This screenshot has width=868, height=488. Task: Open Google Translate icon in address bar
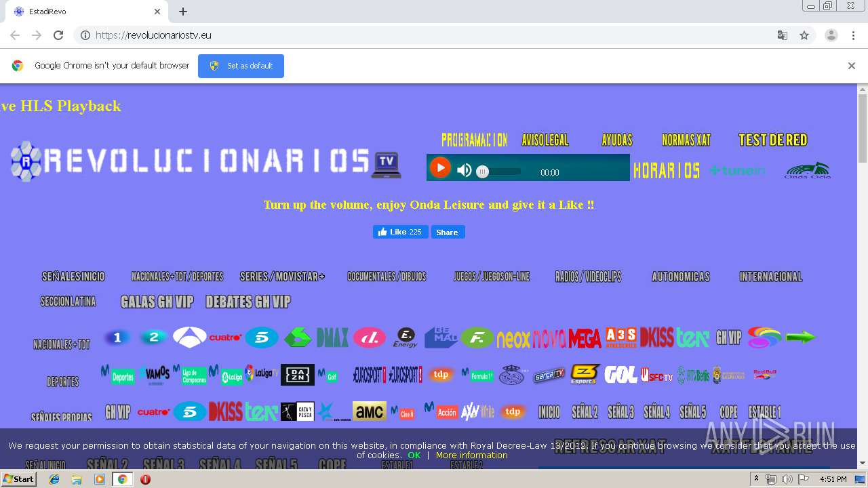pos(783,35)
